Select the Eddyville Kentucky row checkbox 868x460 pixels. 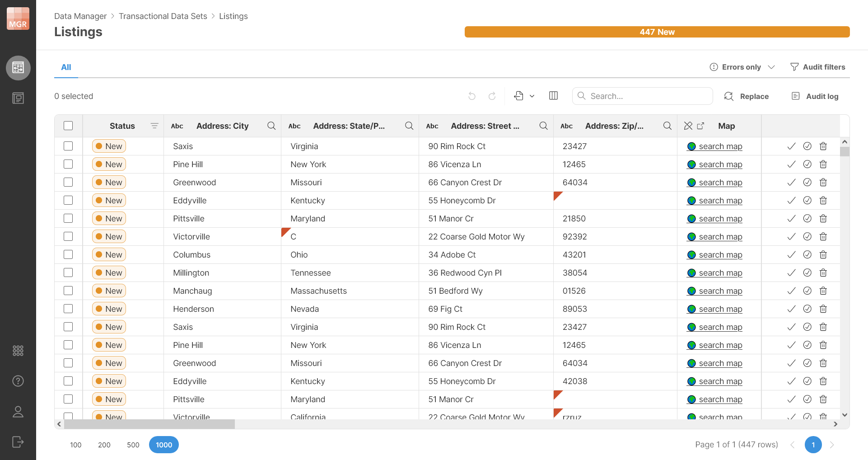(68, 200)
